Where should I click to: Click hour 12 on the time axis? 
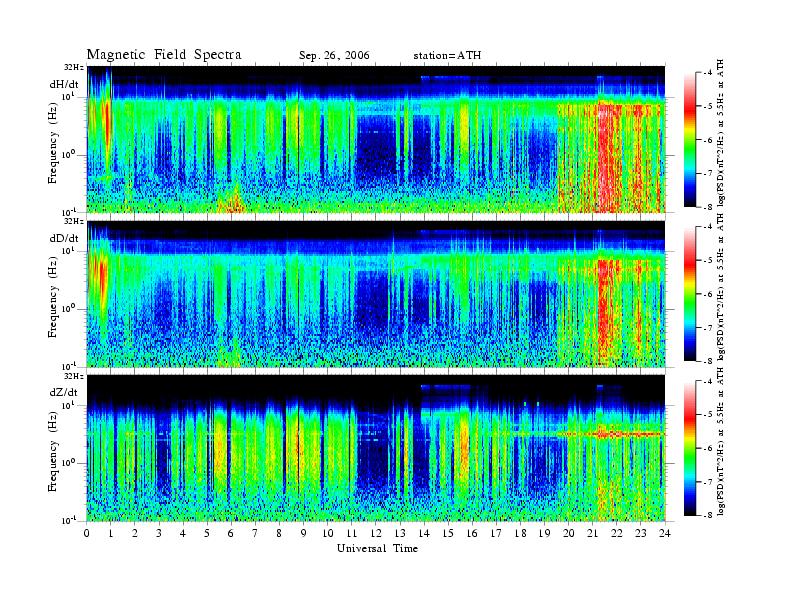point(376,533)
